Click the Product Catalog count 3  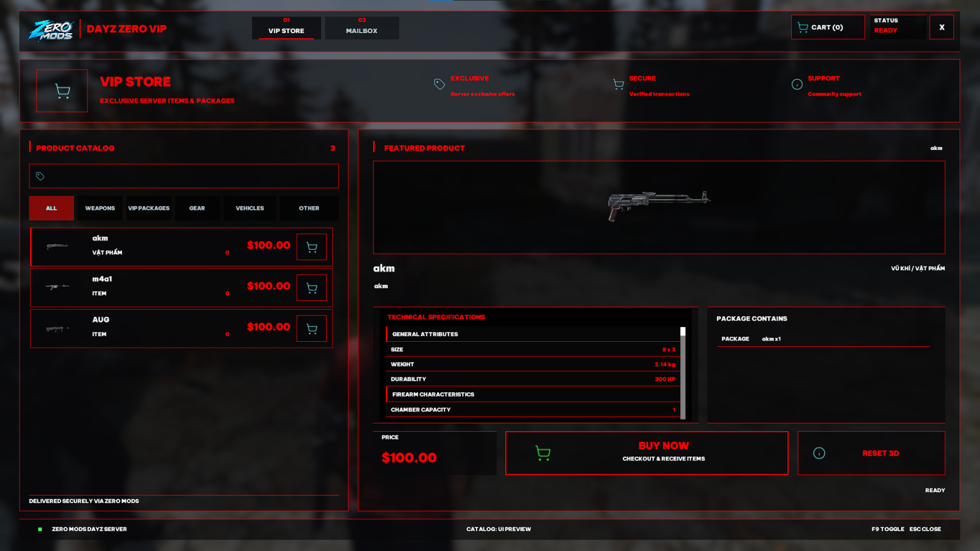tap(332, 148)
